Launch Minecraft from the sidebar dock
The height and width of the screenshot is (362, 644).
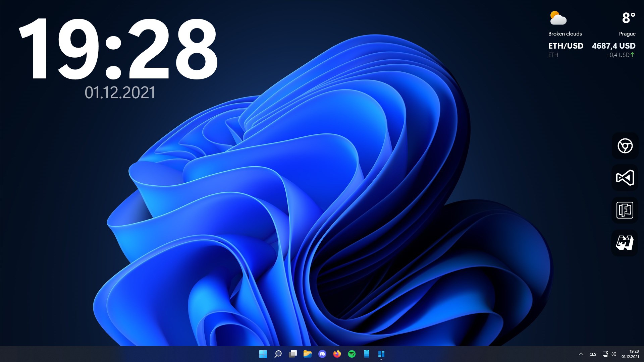coord(625,243)
